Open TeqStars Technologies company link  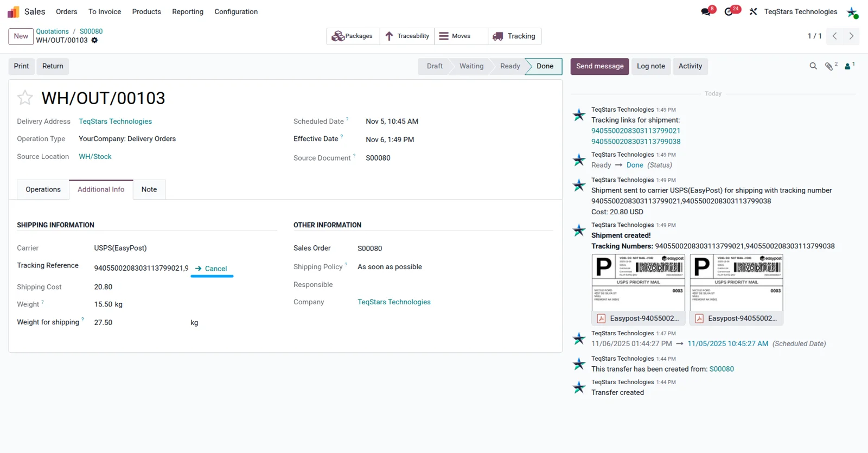[x=394, y=302]
